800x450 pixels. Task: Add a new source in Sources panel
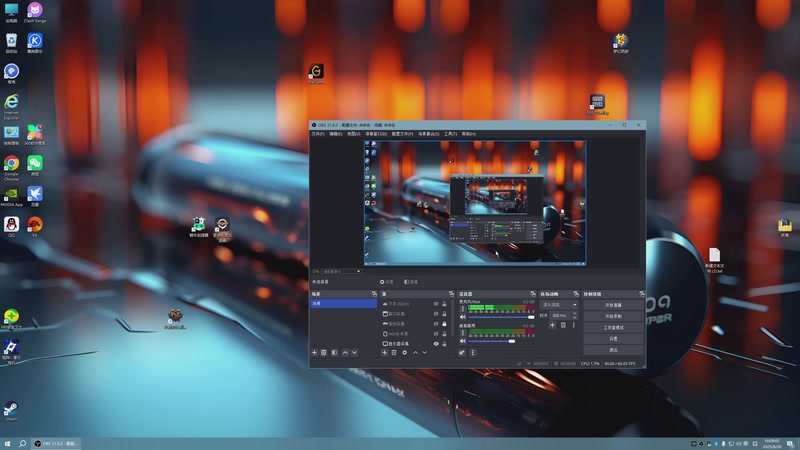pos(384,353)
